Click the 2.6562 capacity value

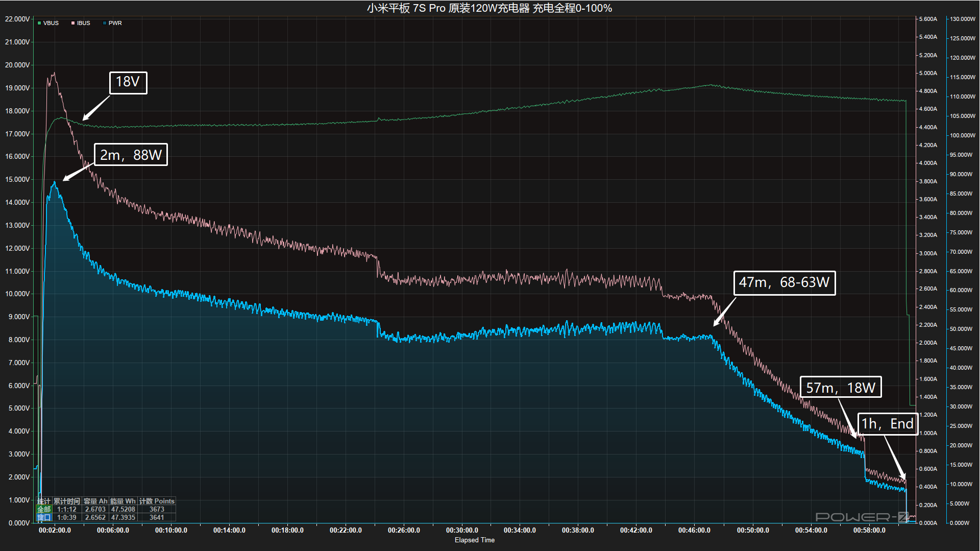click(95, 517)
